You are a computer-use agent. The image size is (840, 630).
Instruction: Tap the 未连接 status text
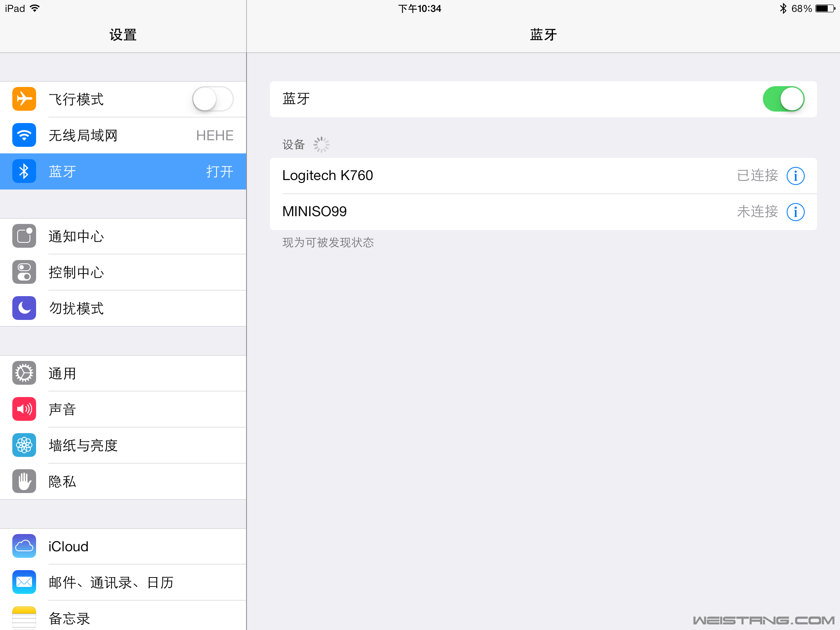coord(757,212)
